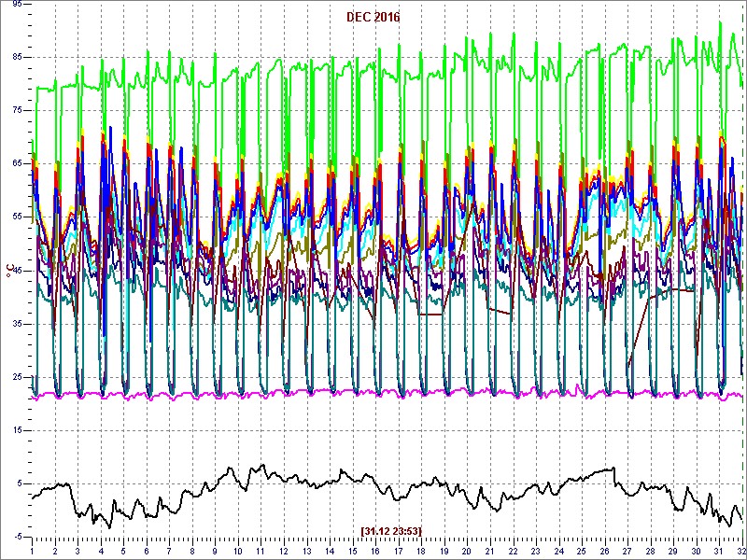Choose day "31" on the date axis
Viewport: 747px width, 560px height.
tap(718, 551)
